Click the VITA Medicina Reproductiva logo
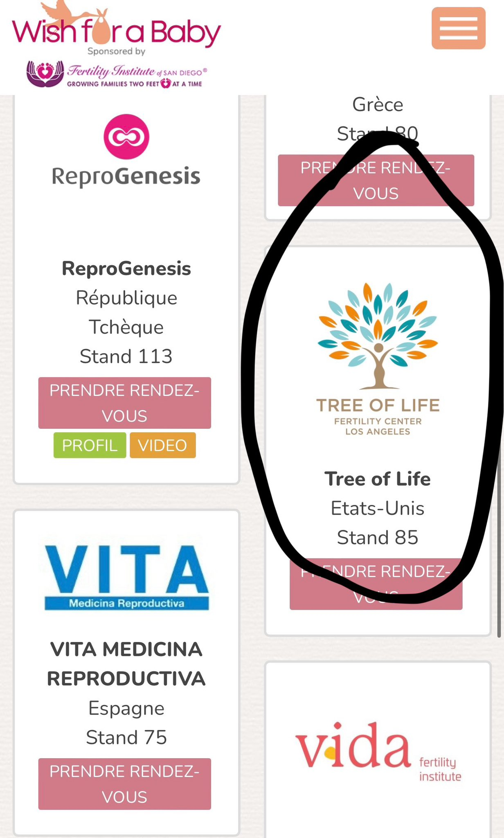Image resolution: width=504 pixels, height=838 pixels. pyautogui.click(x=126, y=577)
